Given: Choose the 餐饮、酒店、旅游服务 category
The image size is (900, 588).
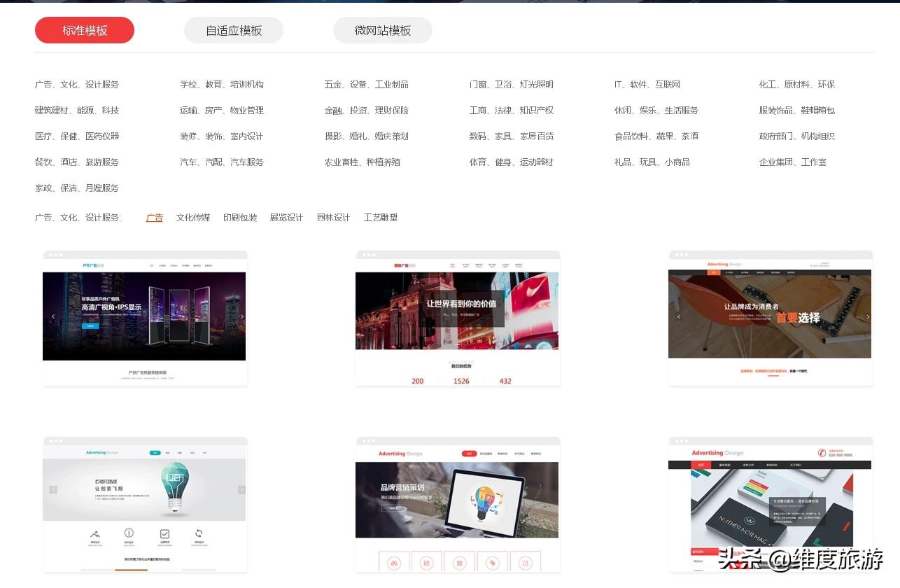Looking at the screenshot, I should pos(77,162).
